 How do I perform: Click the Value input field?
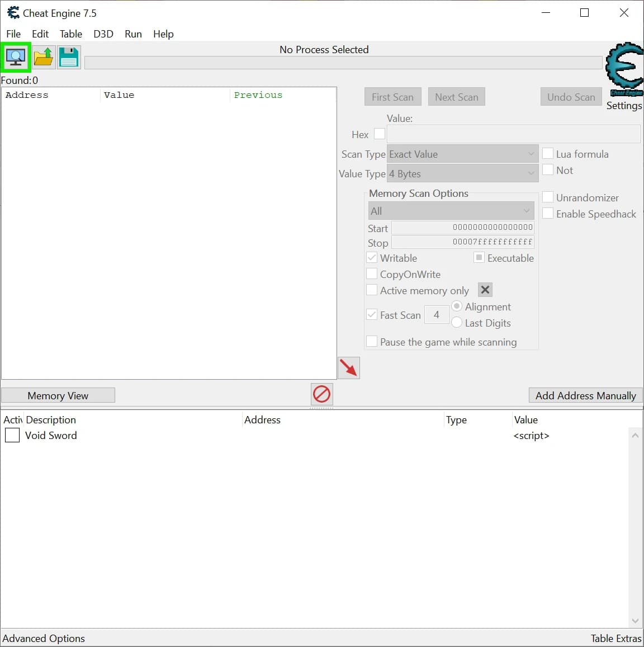point(514,134)
